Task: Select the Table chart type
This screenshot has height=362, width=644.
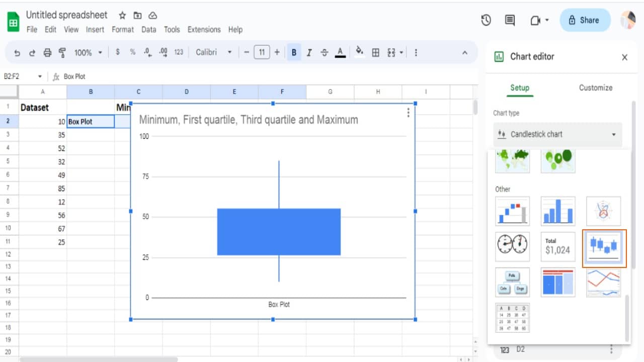Action: pyautogui.click(x=512, y=318)
